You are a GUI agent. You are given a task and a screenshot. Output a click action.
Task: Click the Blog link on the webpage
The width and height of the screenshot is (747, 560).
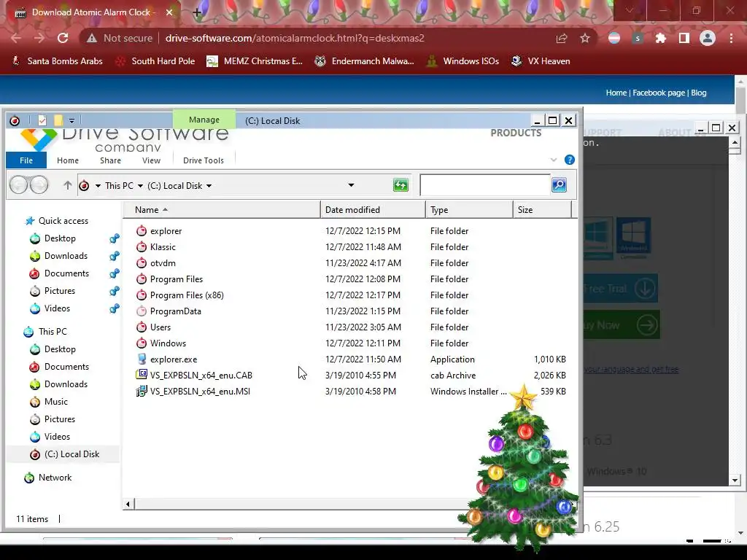click(698, 93)
